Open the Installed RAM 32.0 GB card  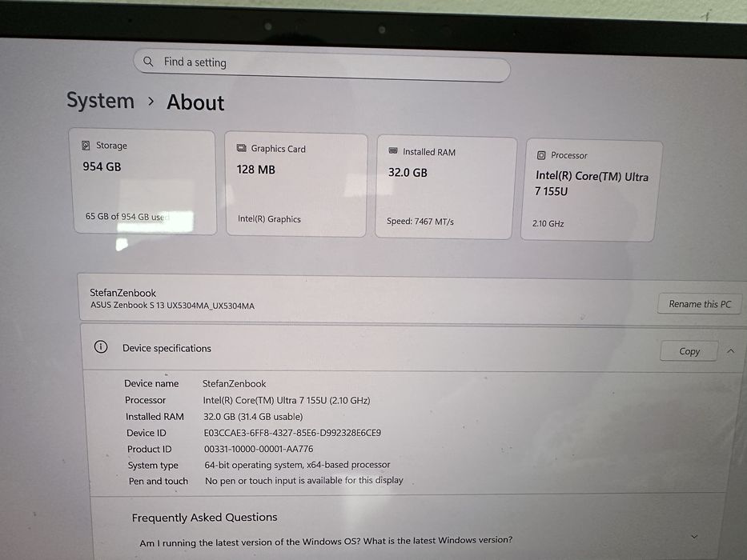tap(445, 188)
